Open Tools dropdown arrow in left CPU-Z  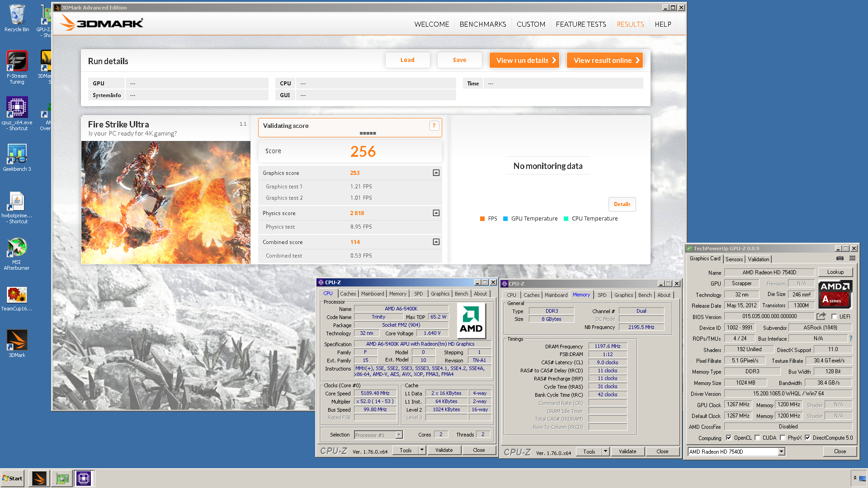coord(422,450)
